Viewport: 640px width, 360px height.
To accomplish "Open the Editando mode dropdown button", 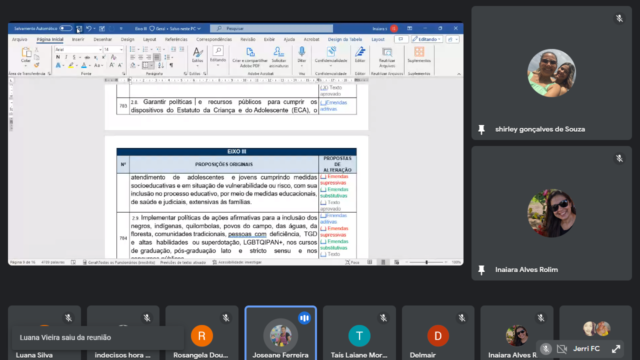I will (x=427, y=39).
